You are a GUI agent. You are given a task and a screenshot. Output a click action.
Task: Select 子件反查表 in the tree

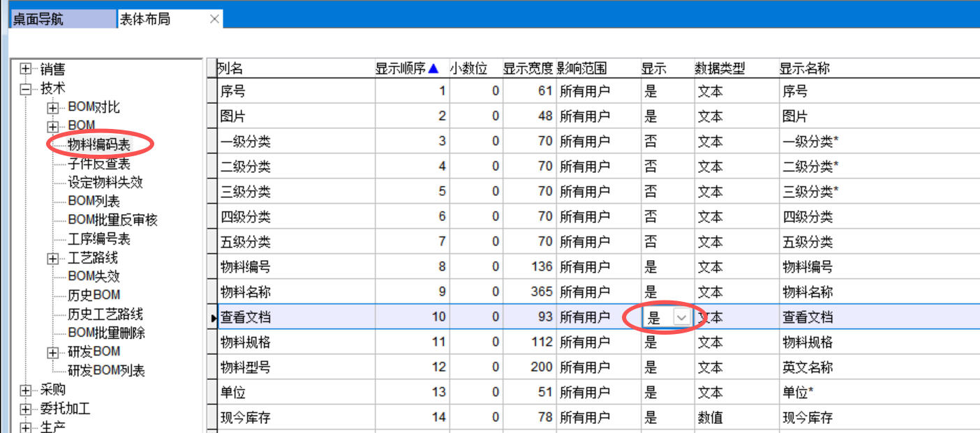[99, 164]
